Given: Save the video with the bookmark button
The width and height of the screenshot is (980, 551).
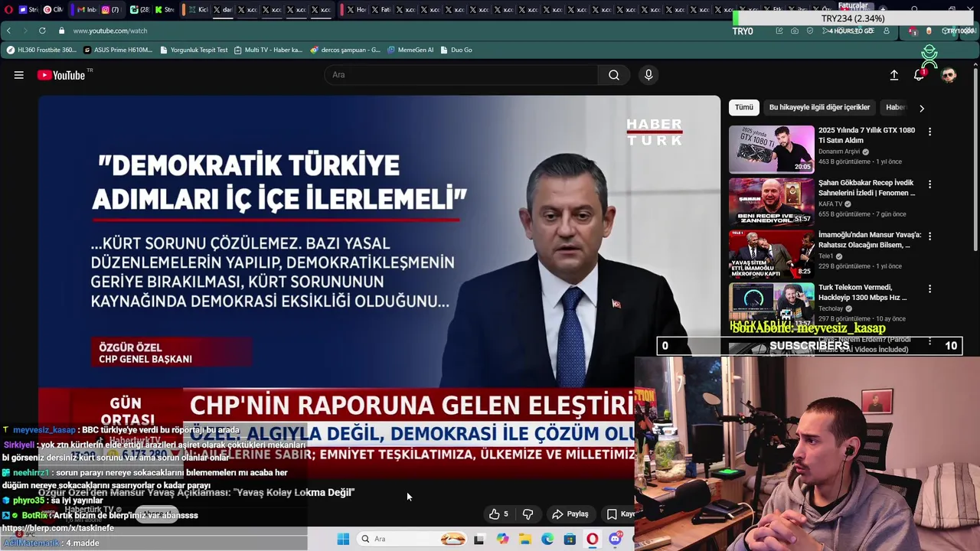Looking at the screenshot, I should click(x=619, y=514).
